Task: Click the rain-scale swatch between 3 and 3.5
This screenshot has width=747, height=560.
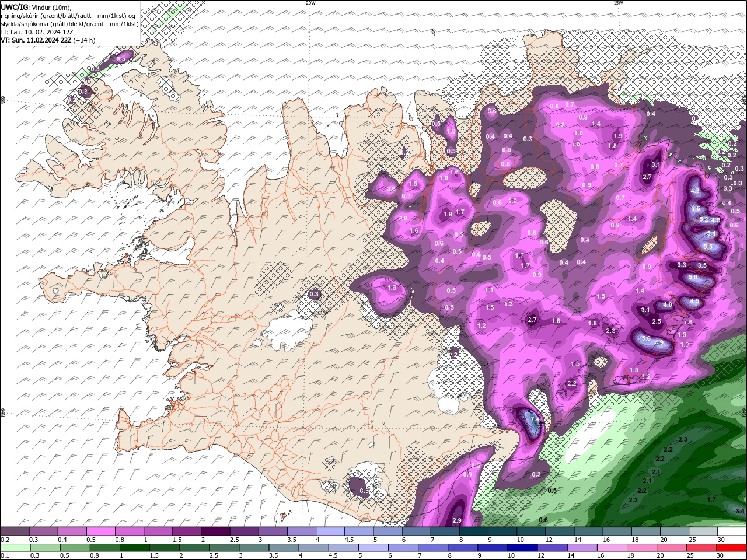Action: click(x=254, y=548)
